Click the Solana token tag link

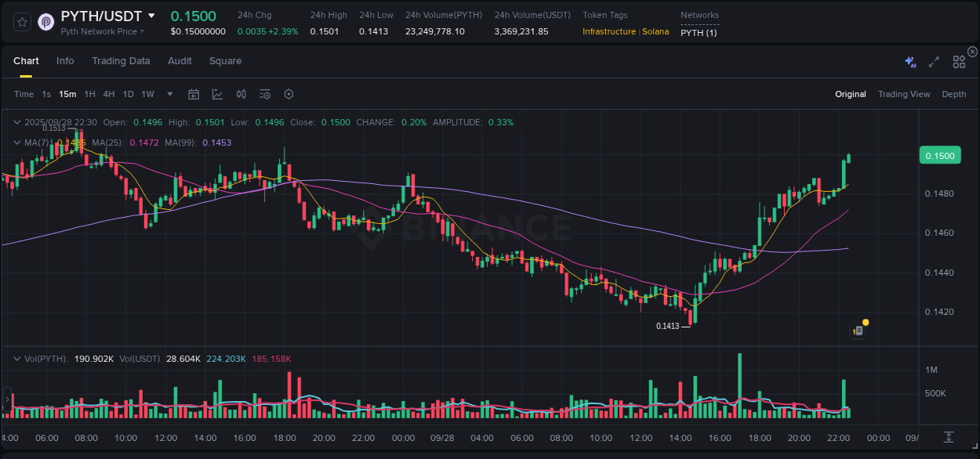pyautogui.click(x=656, y=32)
